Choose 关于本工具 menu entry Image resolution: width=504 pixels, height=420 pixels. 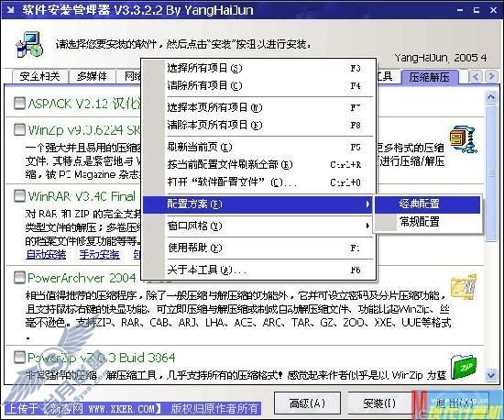(258, 270)
